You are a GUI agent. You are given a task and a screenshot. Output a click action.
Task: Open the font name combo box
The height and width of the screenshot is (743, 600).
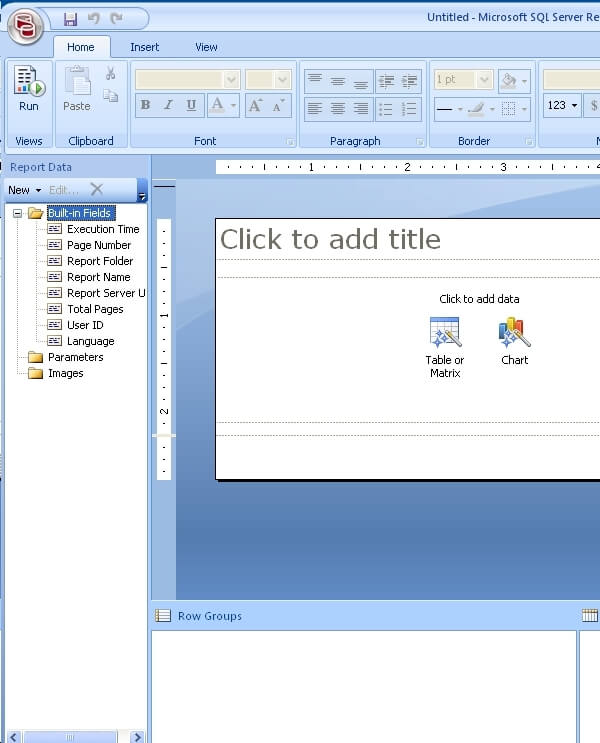pyautogui.click(x=188, y=80)
